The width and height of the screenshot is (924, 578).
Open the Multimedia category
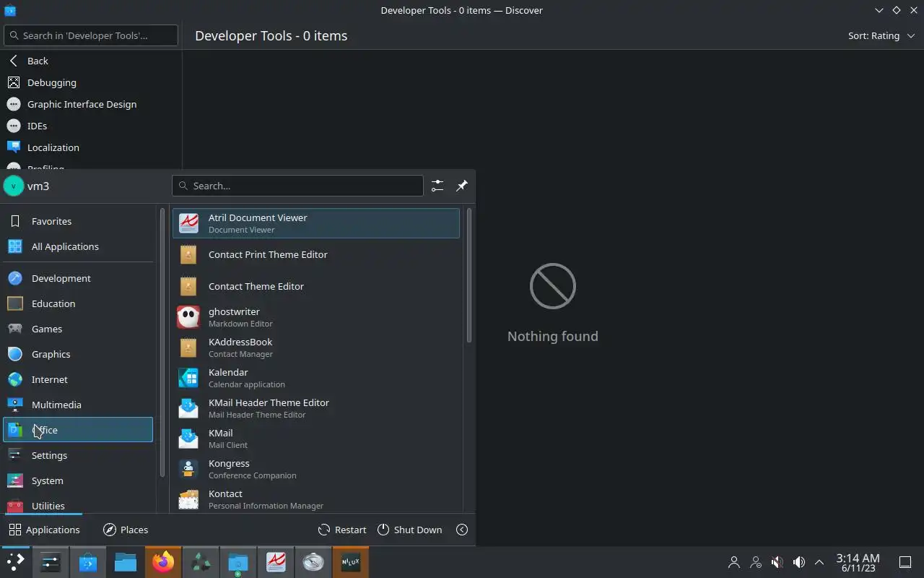(x=78, y=405)
